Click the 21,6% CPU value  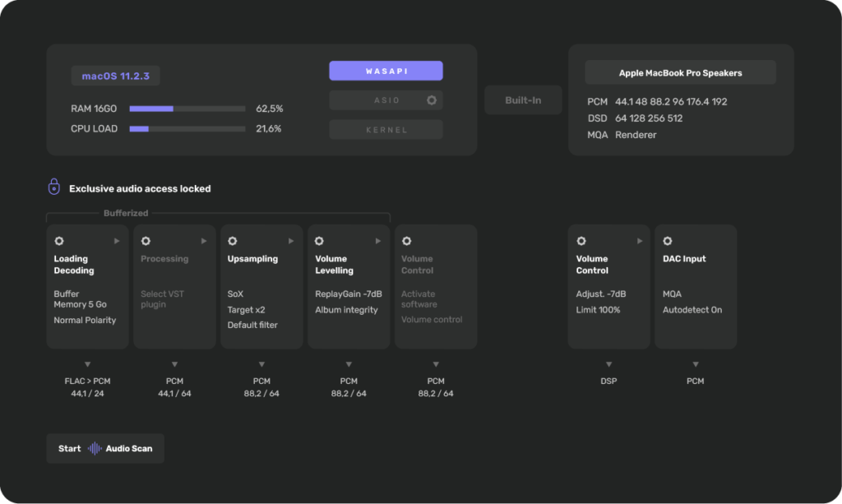pyautogui.click(x=269, y=129)
